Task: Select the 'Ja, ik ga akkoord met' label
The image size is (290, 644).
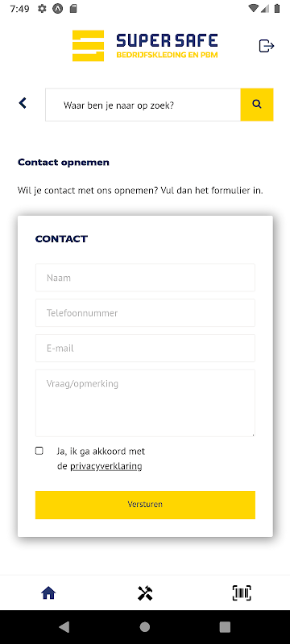Action: click(x=101, y=452)
